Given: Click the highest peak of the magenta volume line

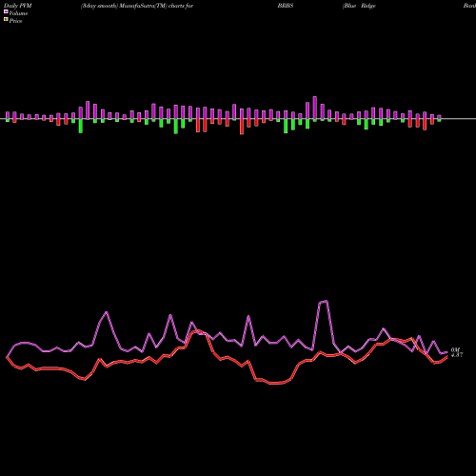Looking at the screenshot, I should pyautogui.click(x=327, y=301).
